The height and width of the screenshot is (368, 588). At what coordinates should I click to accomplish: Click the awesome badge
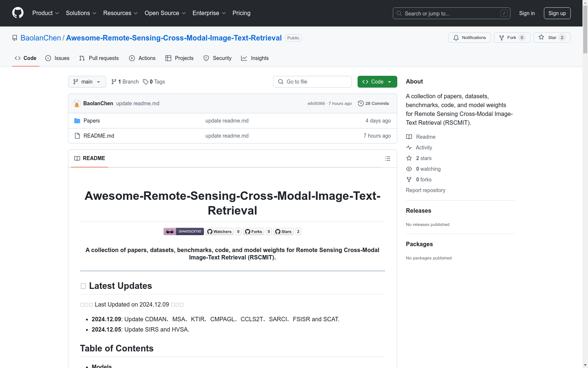click(x=184, y=231)
